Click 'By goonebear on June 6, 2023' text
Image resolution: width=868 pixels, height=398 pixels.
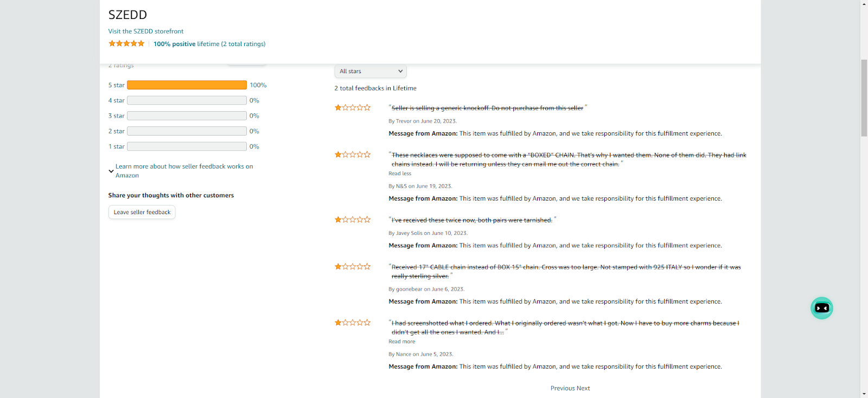426,289
